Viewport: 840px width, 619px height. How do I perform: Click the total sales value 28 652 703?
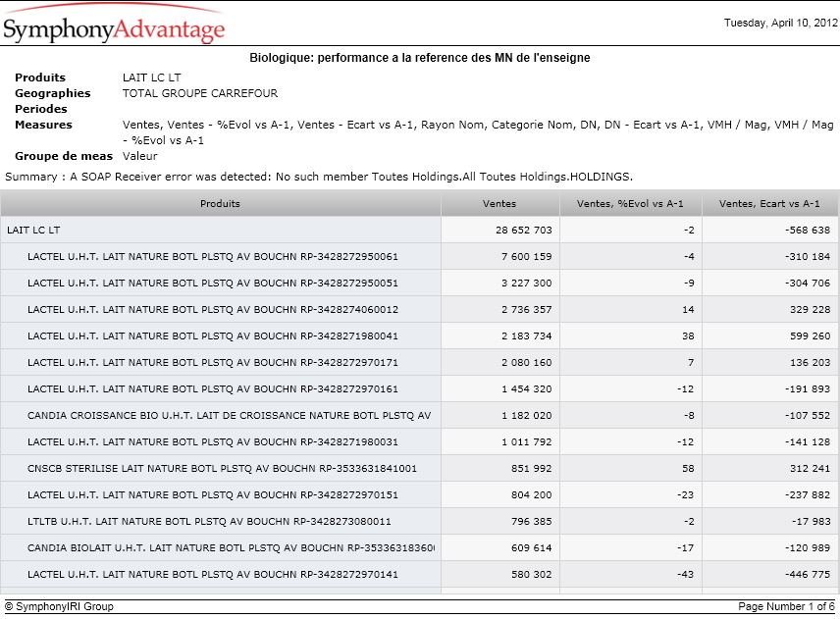[x=523, y=230]
